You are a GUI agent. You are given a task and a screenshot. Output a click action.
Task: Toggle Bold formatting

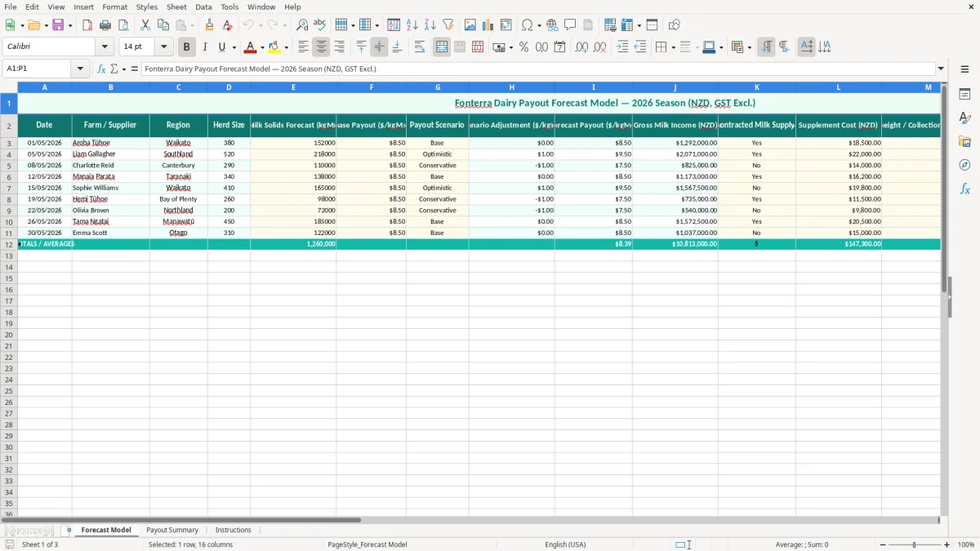(187, 47)
